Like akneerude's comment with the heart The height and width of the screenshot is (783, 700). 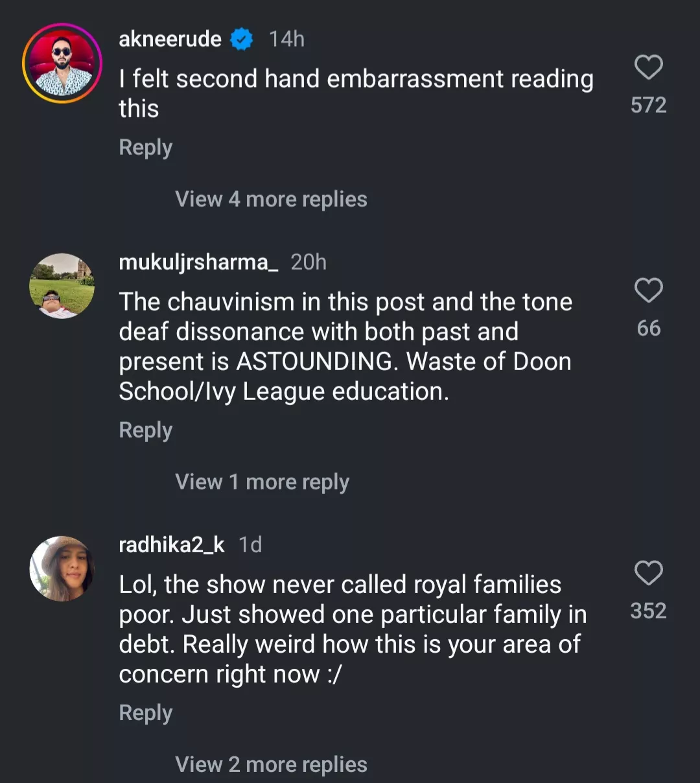[x=648, y=67]
